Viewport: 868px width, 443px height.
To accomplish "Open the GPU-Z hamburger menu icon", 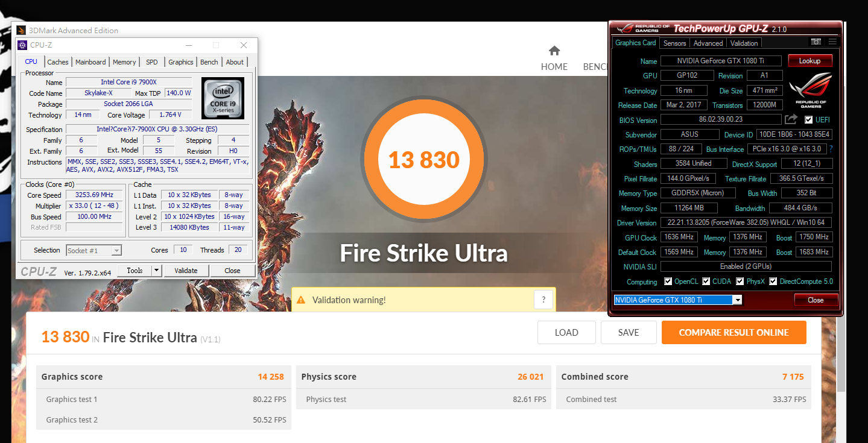I will tap(832, 42).
